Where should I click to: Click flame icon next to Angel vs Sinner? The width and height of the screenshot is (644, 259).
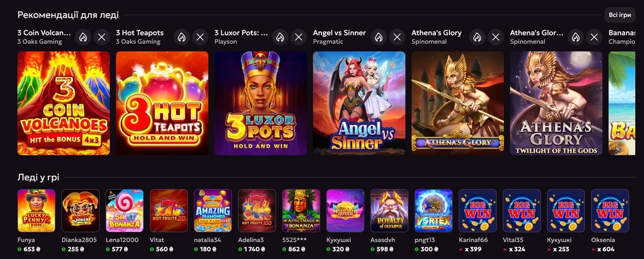(379, 37)
